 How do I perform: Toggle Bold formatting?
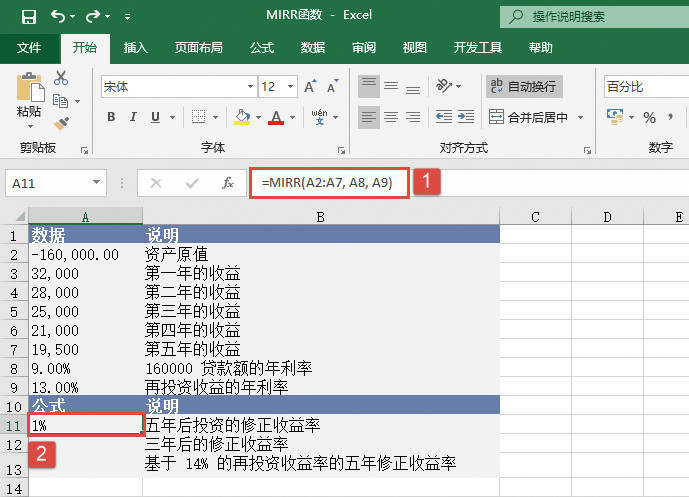[111, 118]
